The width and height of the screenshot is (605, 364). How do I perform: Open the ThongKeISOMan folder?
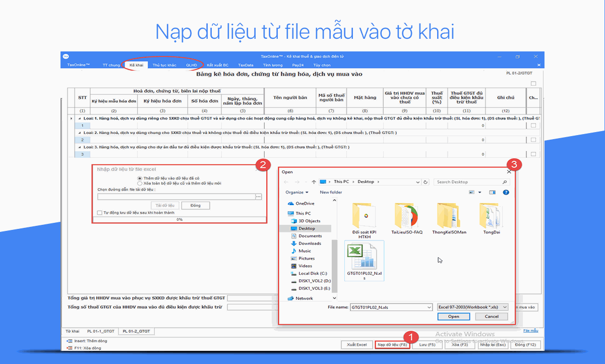[x=449, y=217]
